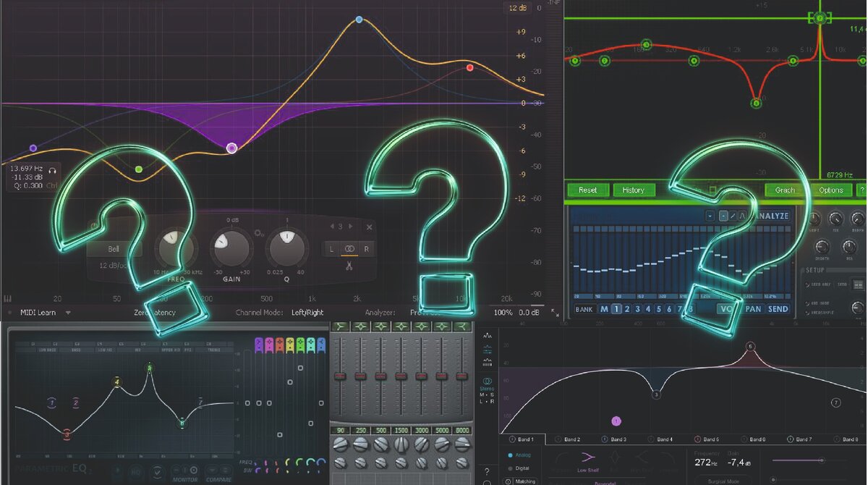Image resolution: width=868 pixels, height=485 pixels.
Task: Select the L channel button
Action: 332,248
